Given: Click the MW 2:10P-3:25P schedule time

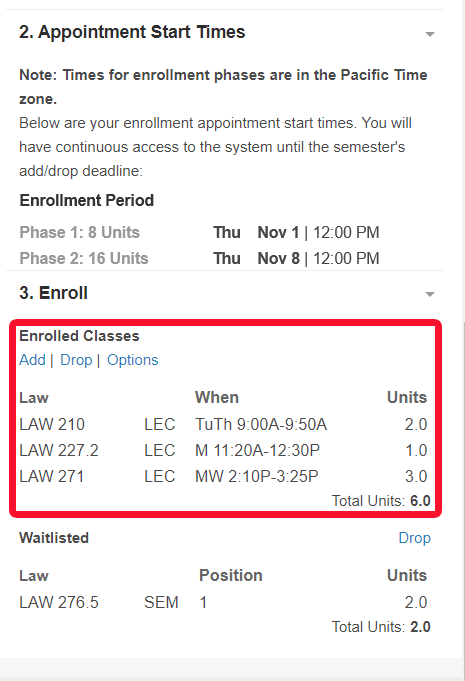Looking at the screenshot, I should click(257, 476).
